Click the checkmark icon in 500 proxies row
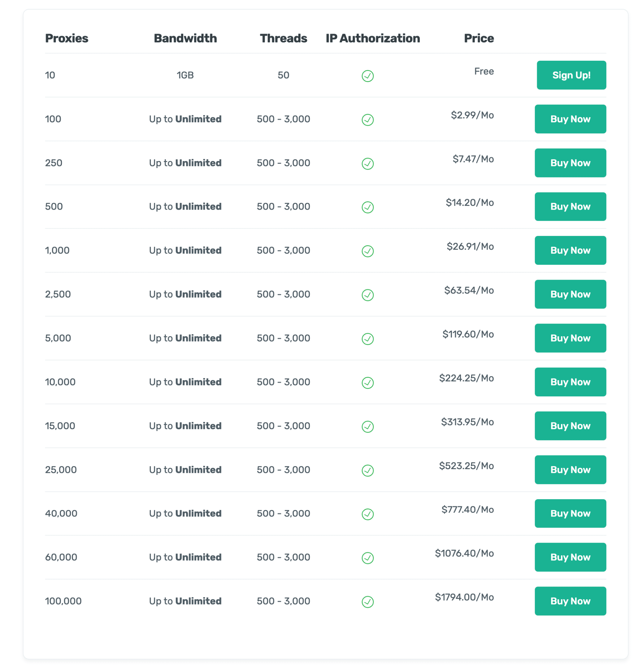 (368, 207)
